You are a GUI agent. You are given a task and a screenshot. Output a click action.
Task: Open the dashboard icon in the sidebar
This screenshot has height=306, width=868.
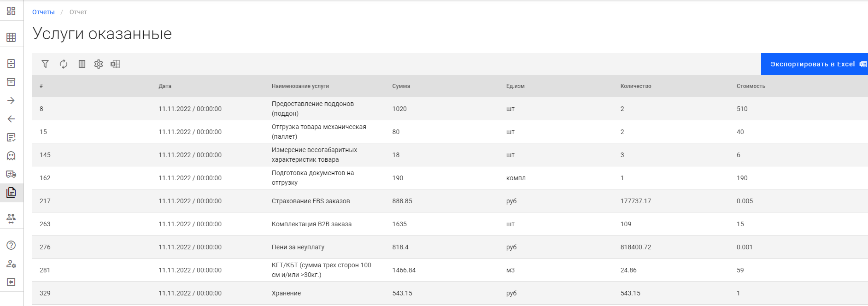tap(11, 11)
